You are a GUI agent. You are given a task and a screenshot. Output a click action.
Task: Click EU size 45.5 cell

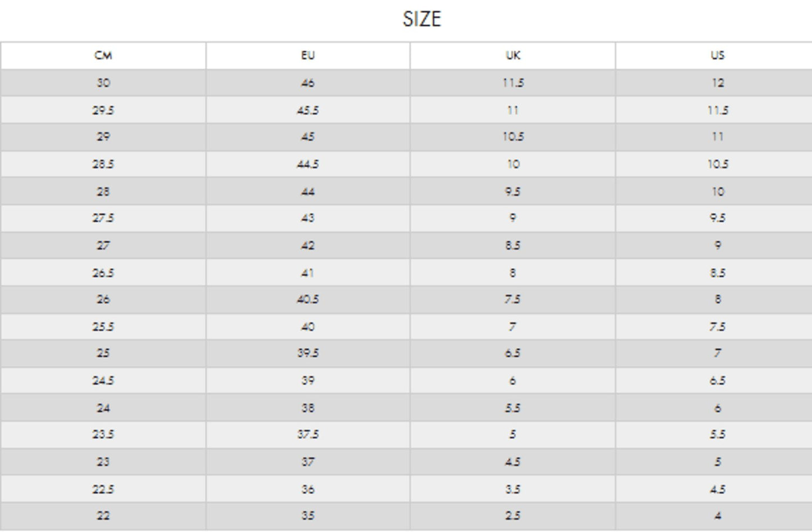point(307,110)
